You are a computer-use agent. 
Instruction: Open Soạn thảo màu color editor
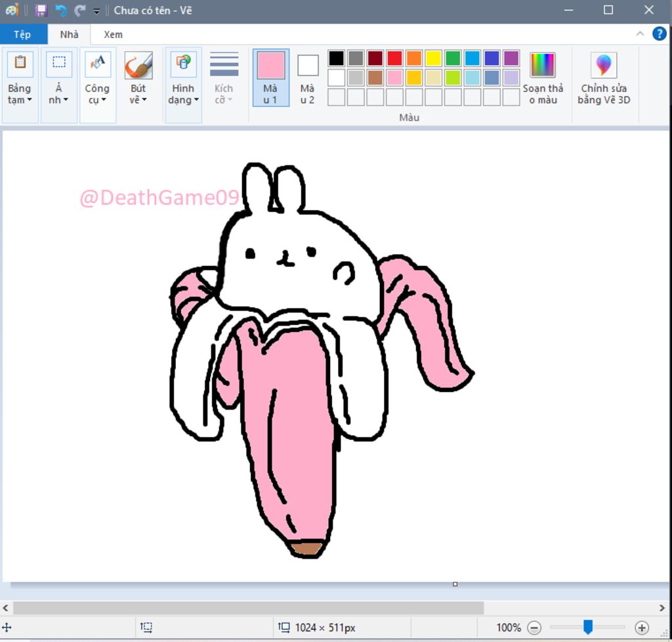click(543, 78)
